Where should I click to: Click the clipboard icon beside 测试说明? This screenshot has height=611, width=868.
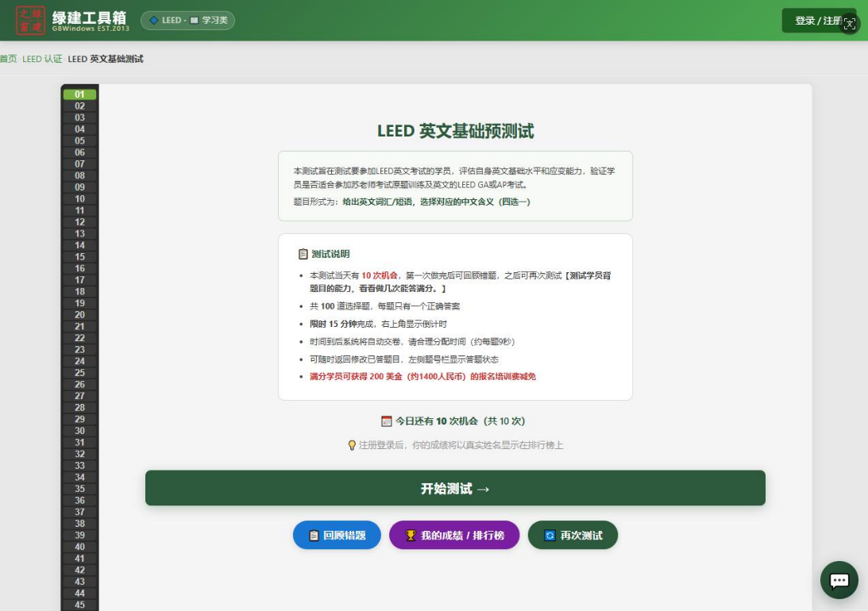pos(303,254)
